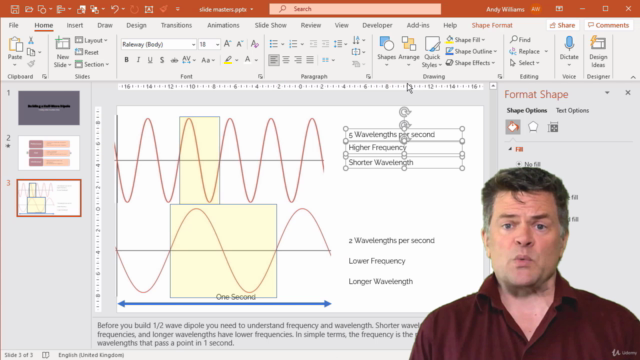Viewport: 640px width, 360px height.
Task: Increase the font size
Action: (x=228, y=44)
